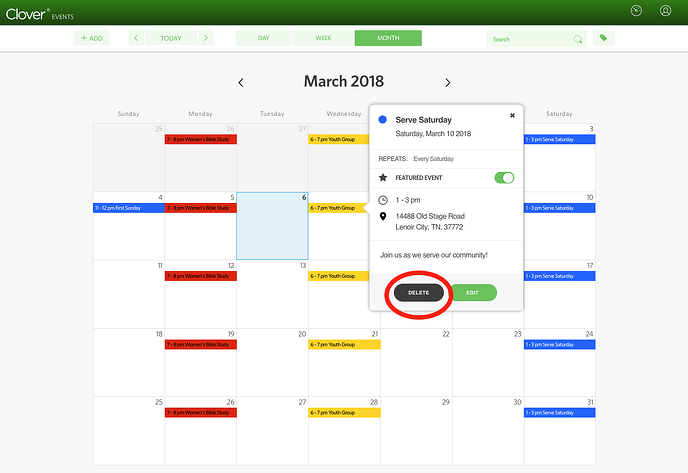Open the user account profile icon
Screen dimensions: 688x473
click(665, 11)
